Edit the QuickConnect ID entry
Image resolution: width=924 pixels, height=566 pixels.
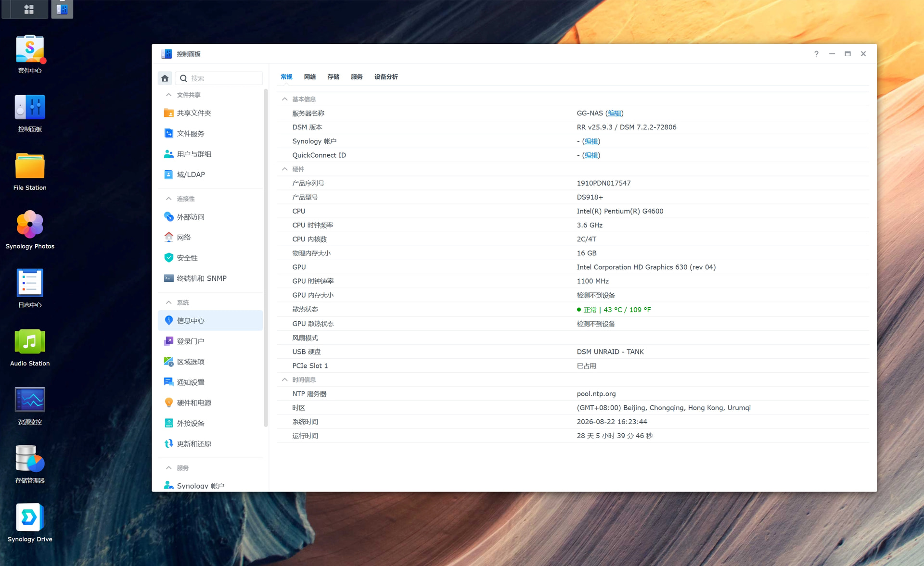coord(591,155)
